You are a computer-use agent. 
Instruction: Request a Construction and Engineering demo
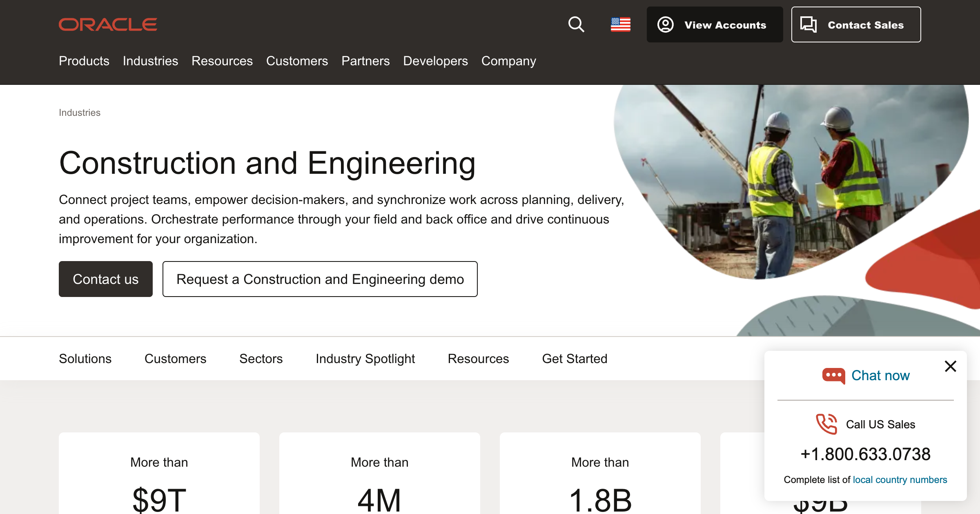320,279
